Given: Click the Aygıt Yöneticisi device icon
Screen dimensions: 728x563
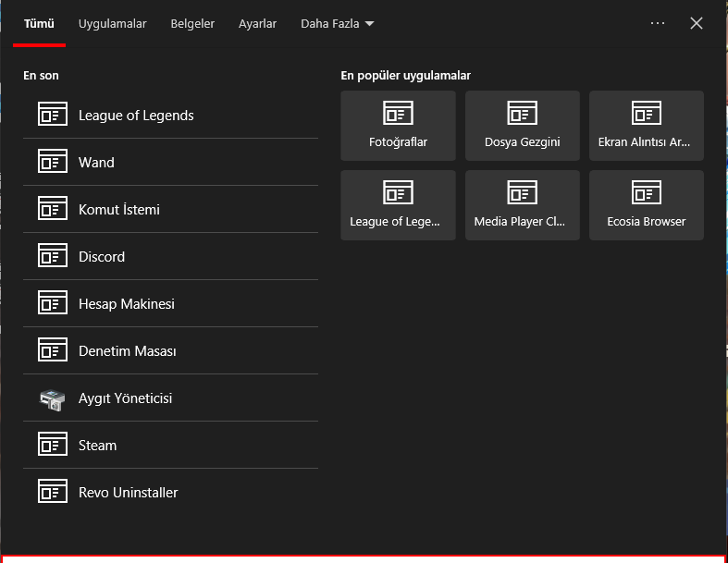Looking at the screenshot, I should point(53,399).
